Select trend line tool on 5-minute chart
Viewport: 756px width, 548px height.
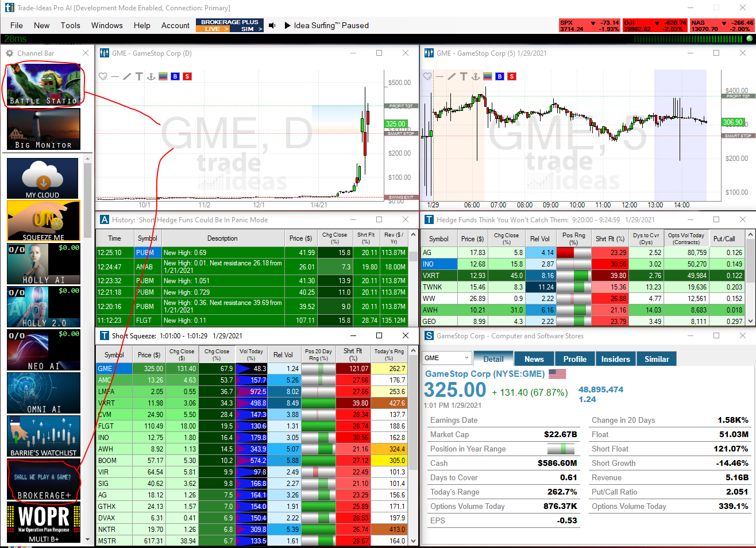tap(452, 76)
